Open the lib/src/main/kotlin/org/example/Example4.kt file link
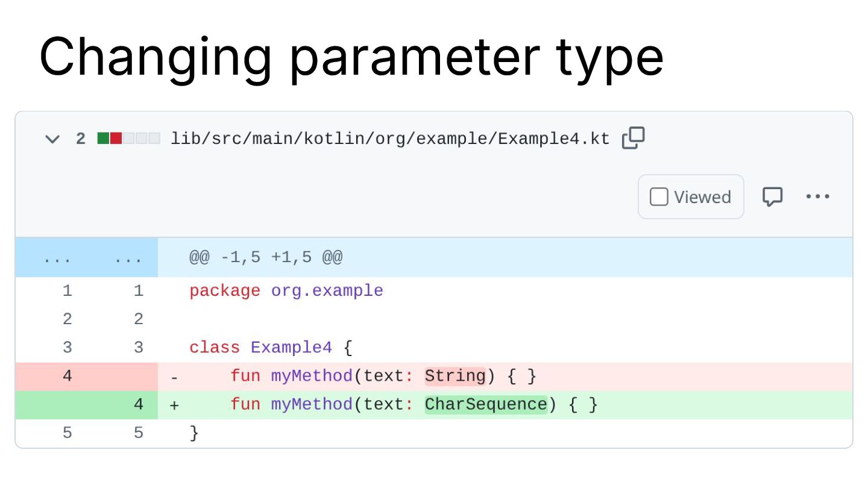 click(390, 139)
